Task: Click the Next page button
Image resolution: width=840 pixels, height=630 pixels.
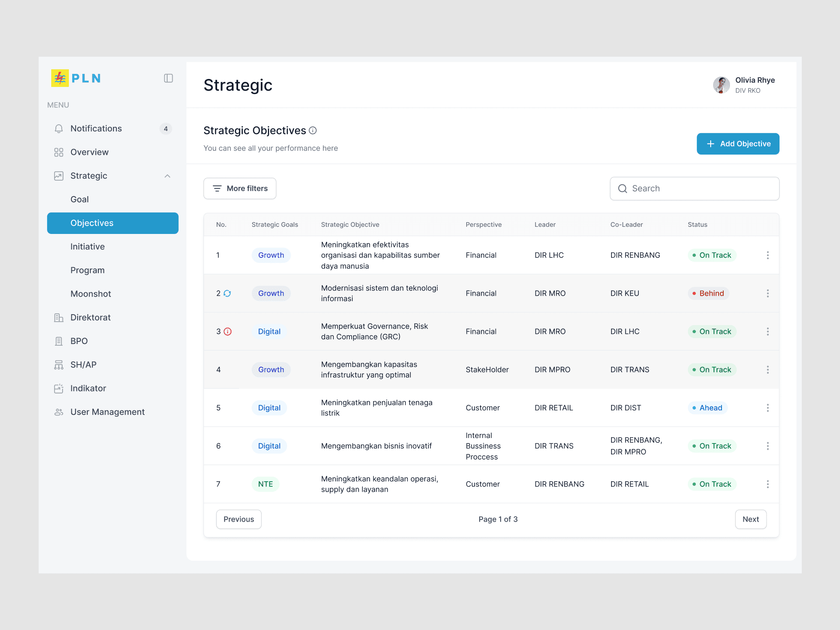Action: click(751, 519)
